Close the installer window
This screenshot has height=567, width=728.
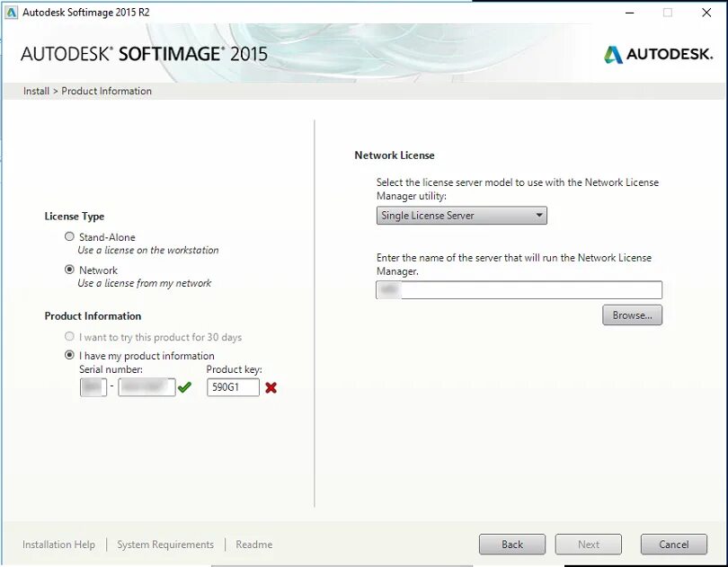point(706,13)
